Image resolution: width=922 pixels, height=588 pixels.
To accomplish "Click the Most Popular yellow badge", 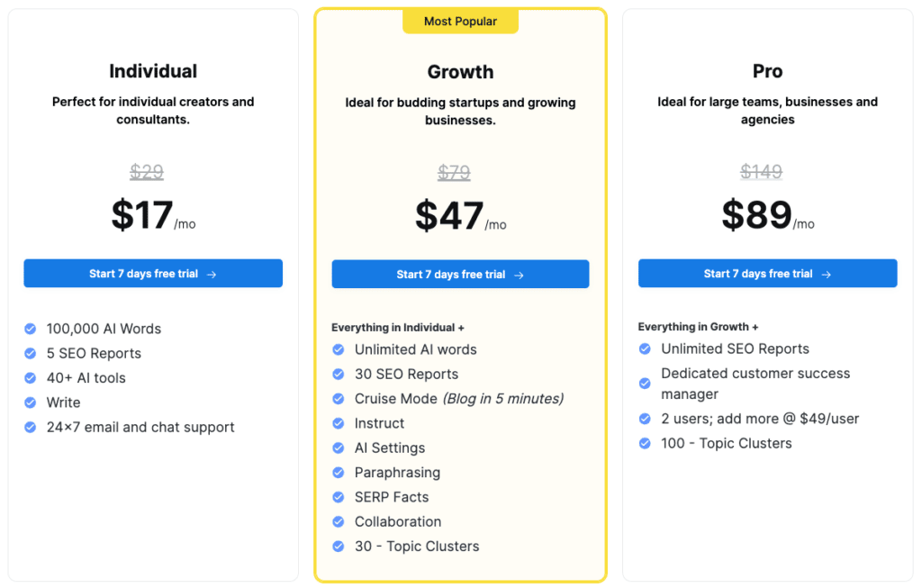I will point(460,22).
